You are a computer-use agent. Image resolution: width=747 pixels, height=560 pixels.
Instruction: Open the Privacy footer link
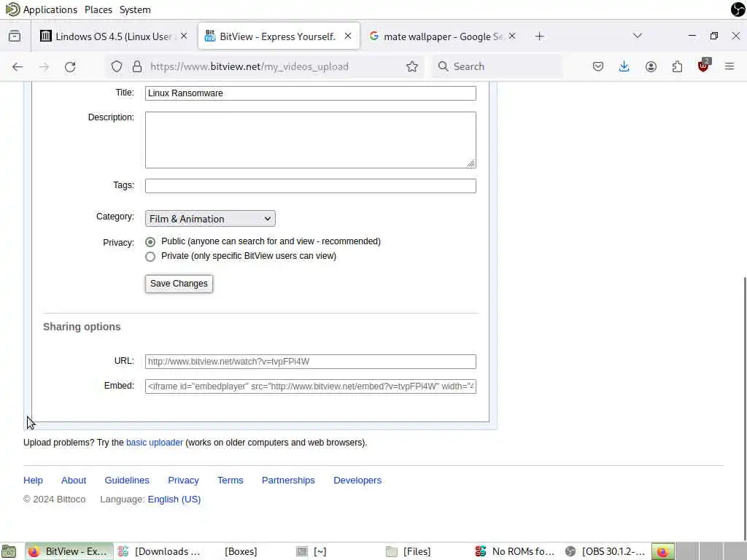point(183,481)
